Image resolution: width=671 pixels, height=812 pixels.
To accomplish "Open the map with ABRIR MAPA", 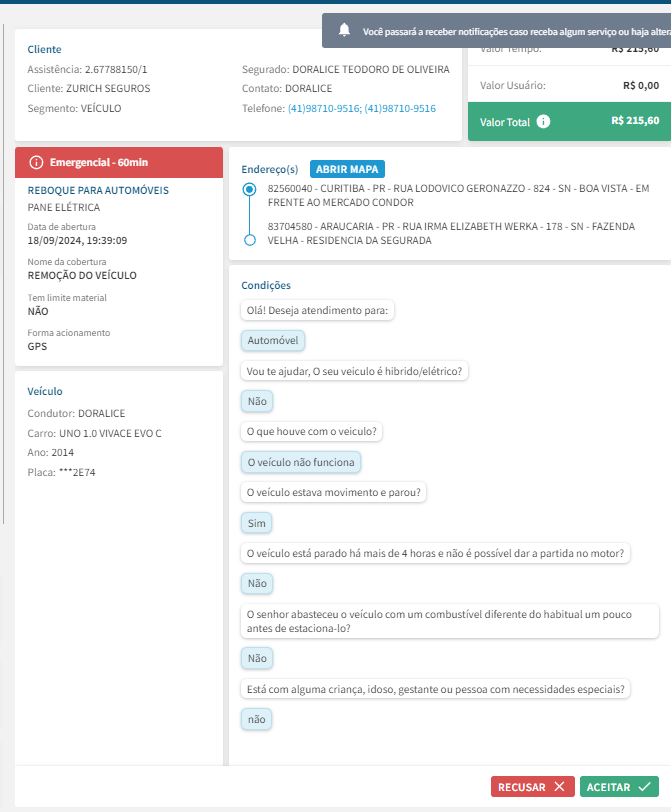I will point(347,169).
